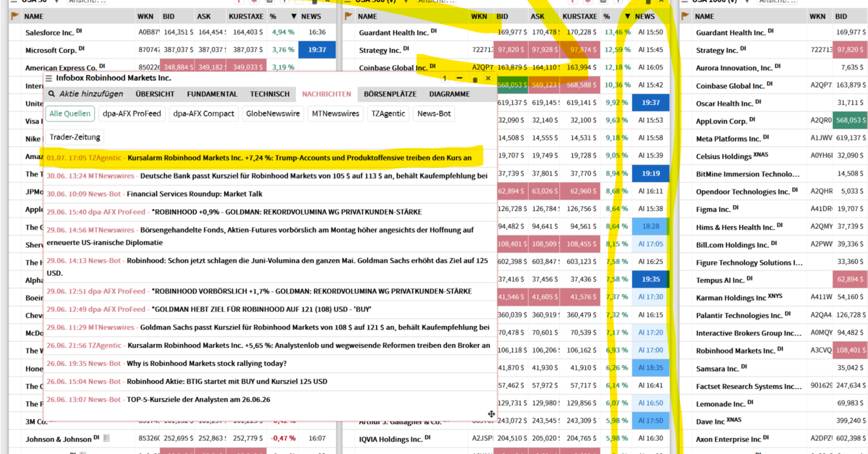The image size is (868, 454).
Task: Click the KURSTAXE column header in USA 500
Action: (579, 16)
